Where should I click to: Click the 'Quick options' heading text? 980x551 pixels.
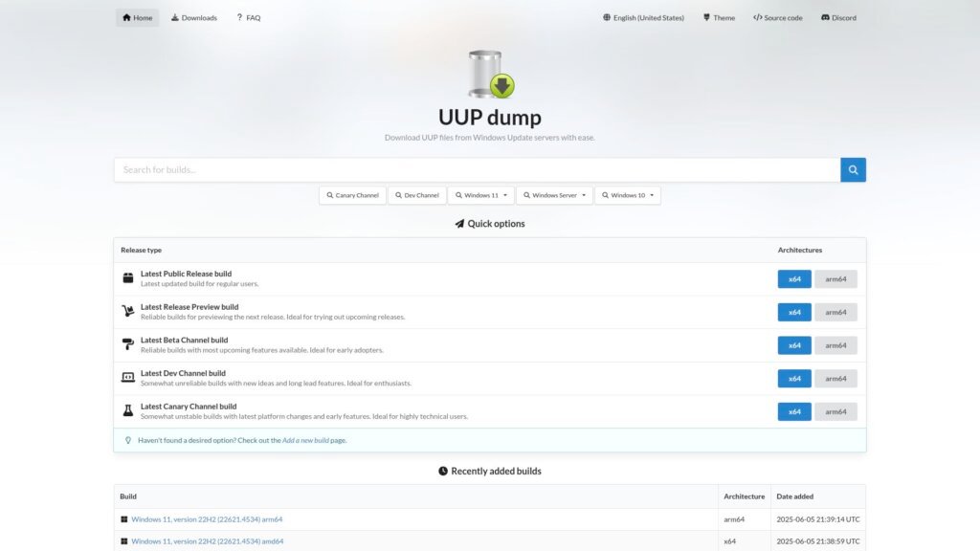(x=497, y=224)
